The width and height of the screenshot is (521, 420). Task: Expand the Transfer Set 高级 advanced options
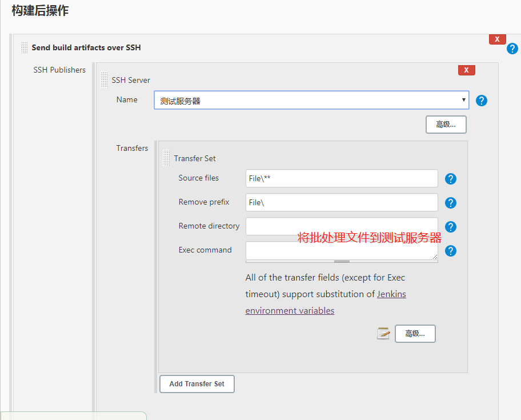pyautogui.click(x=415, y=334)
